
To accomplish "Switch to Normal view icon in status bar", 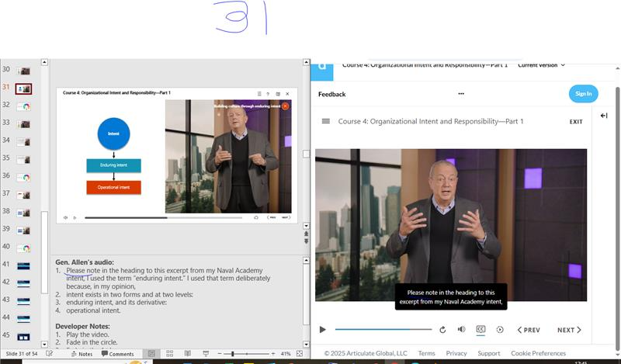I will click(151, 353).
